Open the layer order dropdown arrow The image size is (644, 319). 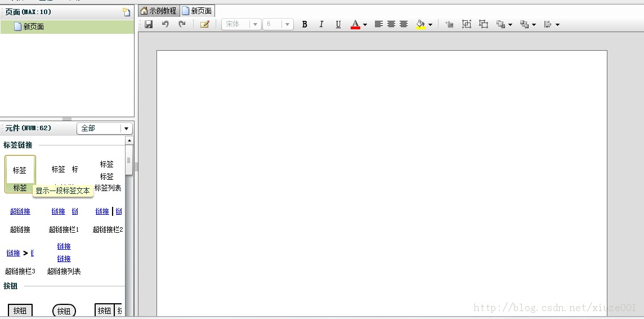pyautogui.click(x=510, y=25)
